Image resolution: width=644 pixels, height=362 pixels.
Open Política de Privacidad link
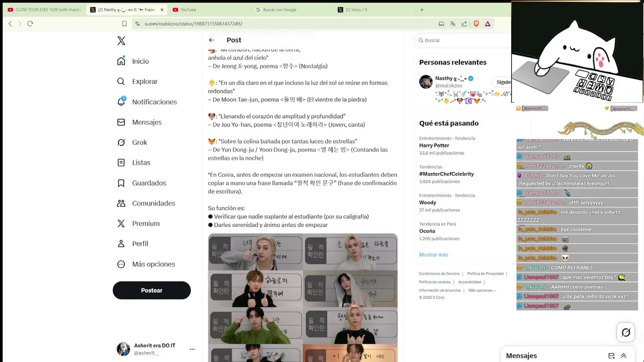(x=486, y=274)
